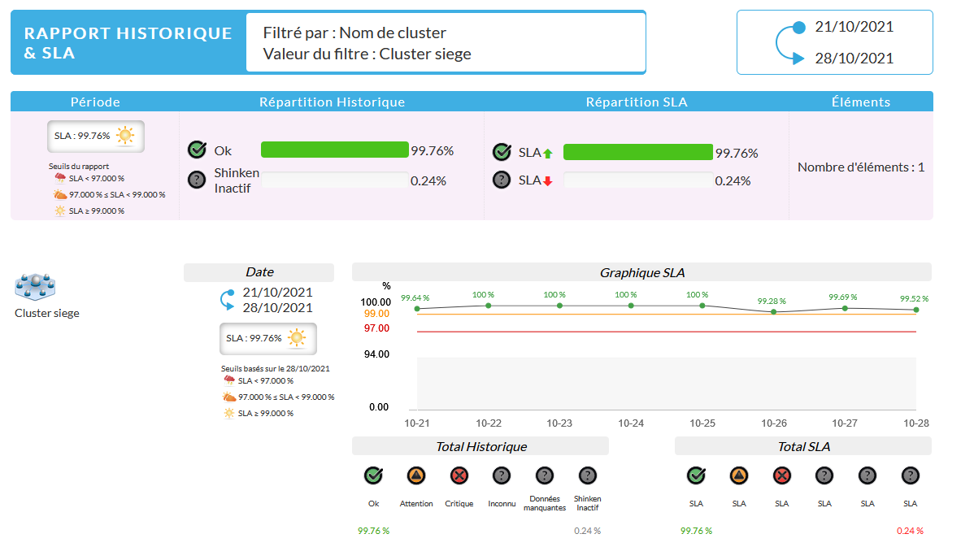Click the red 0.24 % value under Total SLA

[x=910, y=531]
